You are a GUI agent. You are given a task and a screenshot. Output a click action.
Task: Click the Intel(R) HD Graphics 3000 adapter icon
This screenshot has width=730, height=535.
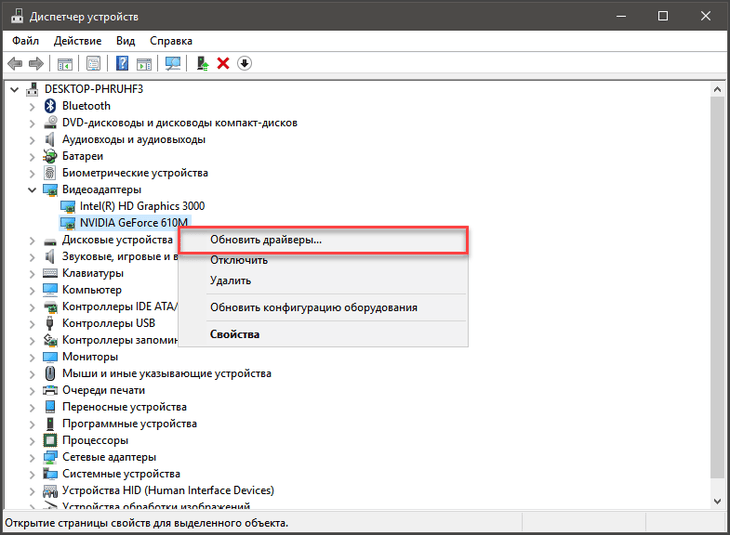click(x=68, y=206)
